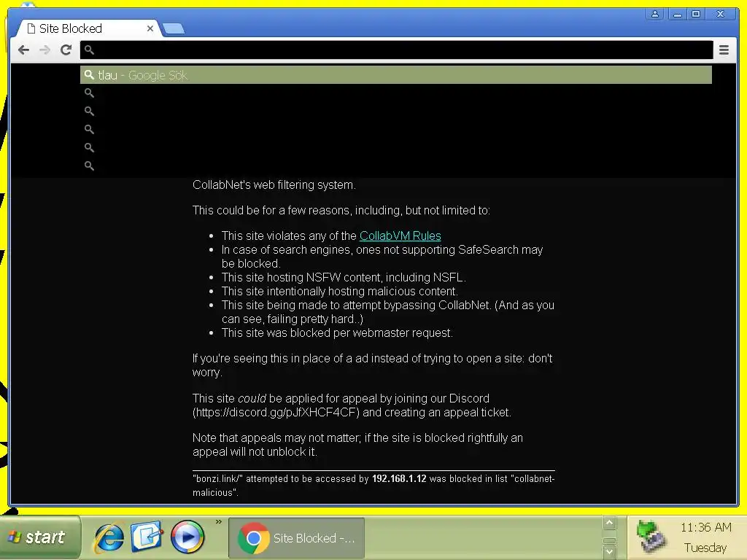747x560 pixels.
Task: Click "This site was blocked per webmaster request."
Action: [x=337, y=332]
